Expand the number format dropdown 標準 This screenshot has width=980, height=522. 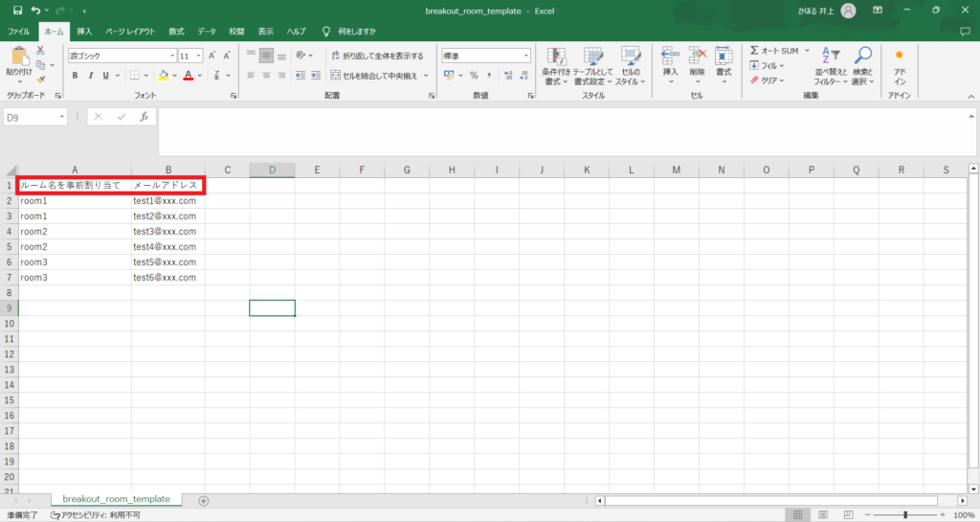525,57
